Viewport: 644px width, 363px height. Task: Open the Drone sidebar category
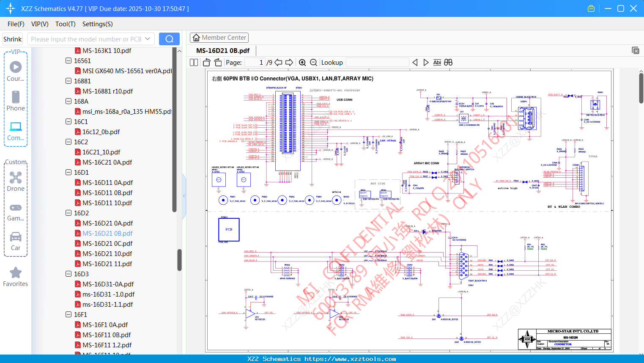tap(16, 181)
